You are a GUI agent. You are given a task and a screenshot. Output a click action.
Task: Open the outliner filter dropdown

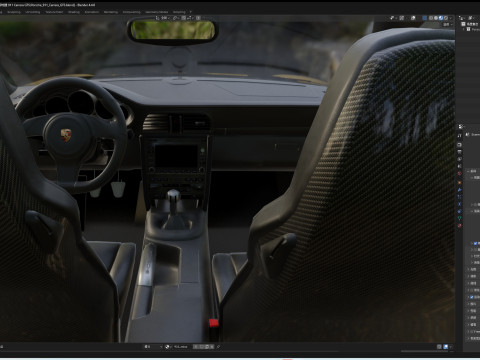click(472, 18)
